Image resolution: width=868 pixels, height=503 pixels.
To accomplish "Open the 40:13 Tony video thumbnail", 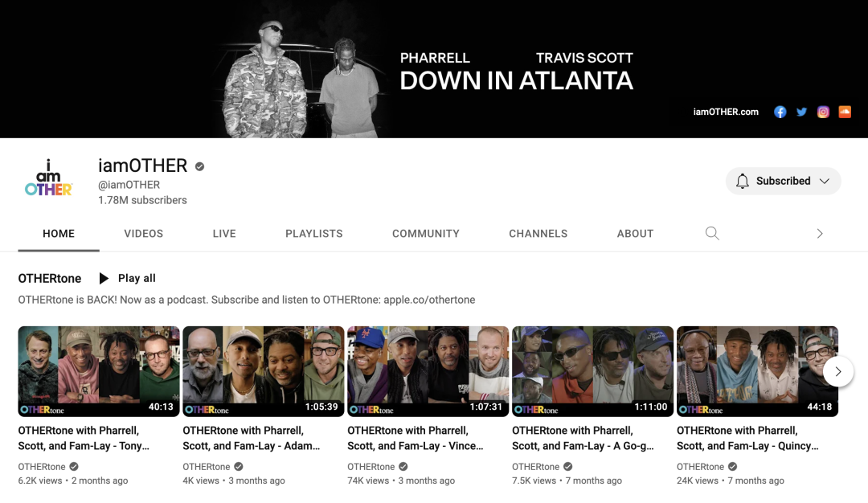I will tap(99, 371).
